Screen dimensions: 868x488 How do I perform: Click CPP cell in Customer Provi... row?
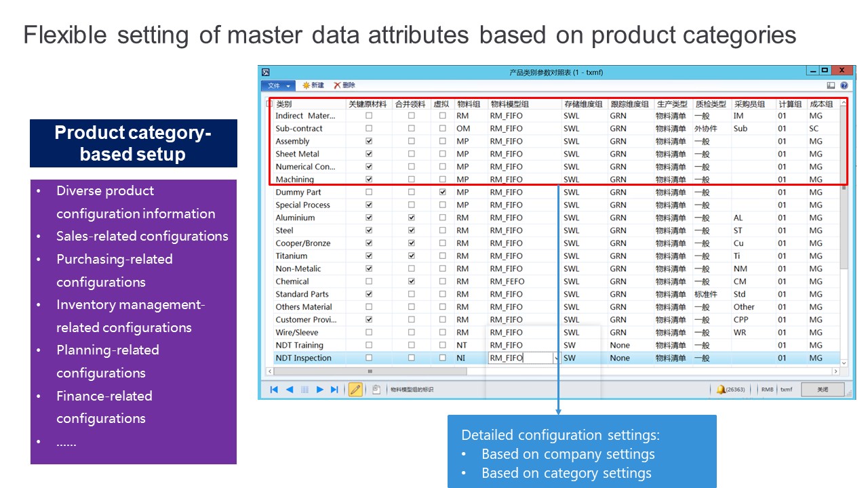click(753, 319)
